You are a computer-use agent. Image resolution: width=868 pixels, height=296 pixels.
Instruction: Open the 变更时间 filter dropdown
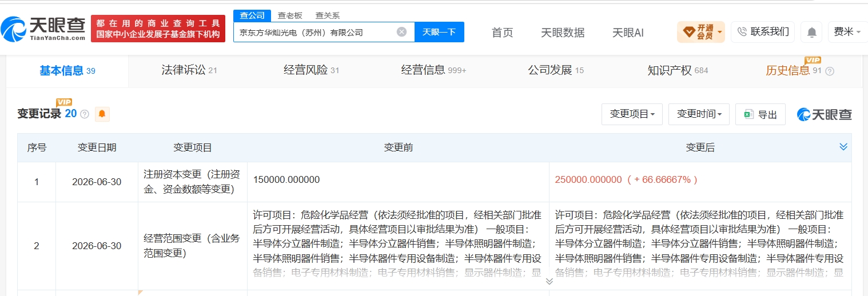pos(699,114)
